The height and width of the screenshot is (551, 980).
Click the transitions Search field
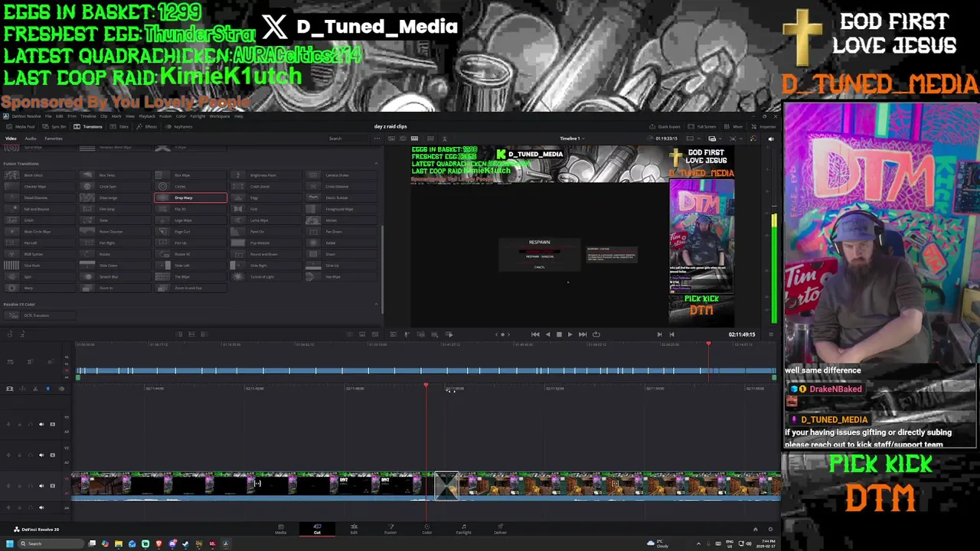pos(348,139)
